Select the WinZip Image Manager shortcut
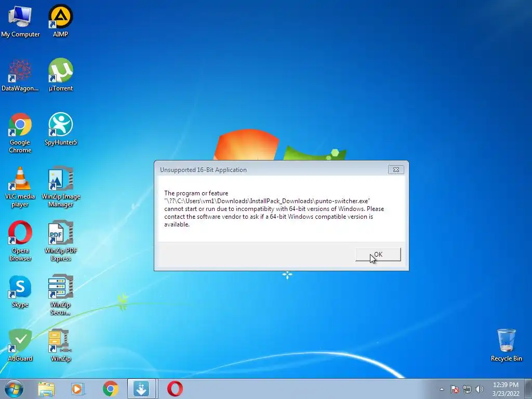The height and width of the screenshot is (399, 532). 61,187
